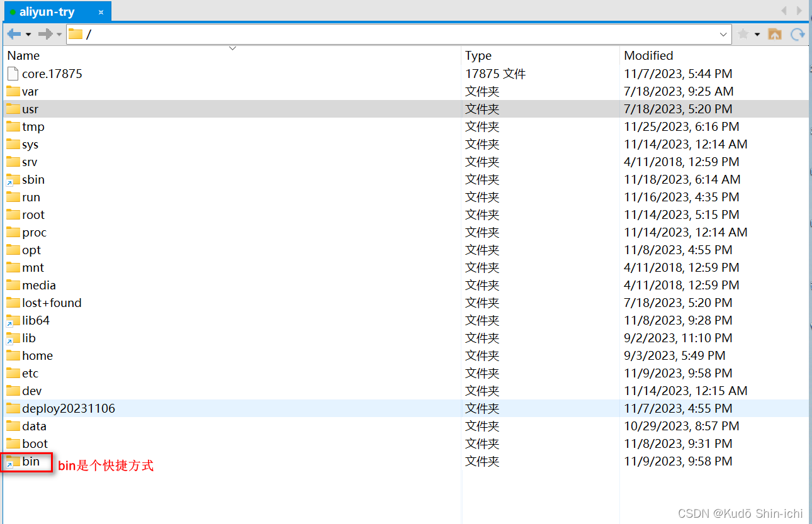Select the sys folder icon
This screenshot has height=524, width=812.
13,144
